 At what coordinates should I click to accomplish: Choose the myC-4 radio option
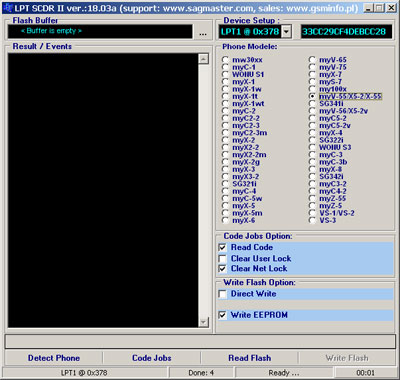coord(226,191)
